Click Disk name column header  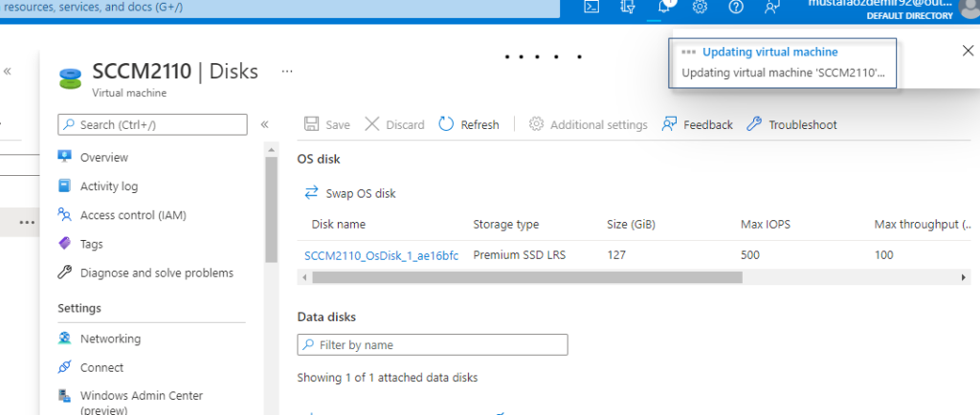(x=338, y=224)
